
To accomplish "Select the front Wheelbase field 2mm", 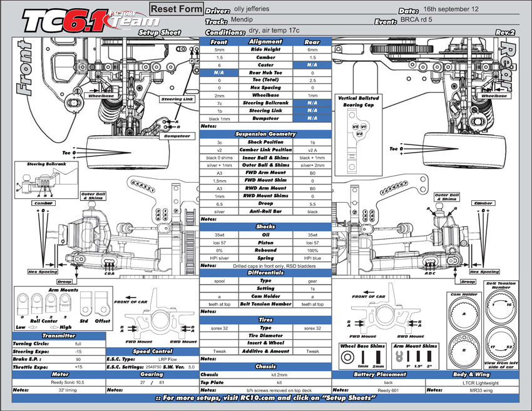I will tap(219, 96).
